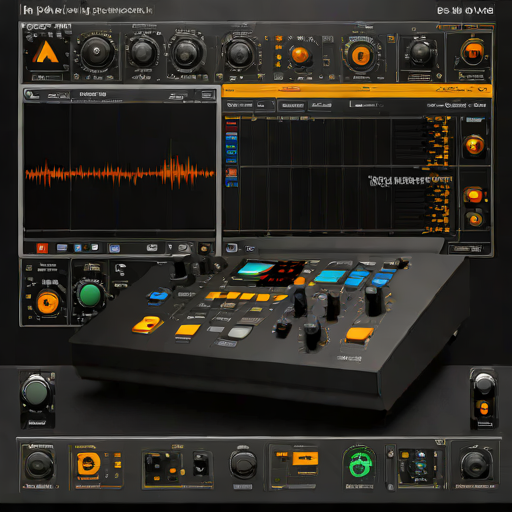This screenshot has height=512, width=512.
Task: Select the leftmost tab under orange header bar
Action: coord(239,105)
